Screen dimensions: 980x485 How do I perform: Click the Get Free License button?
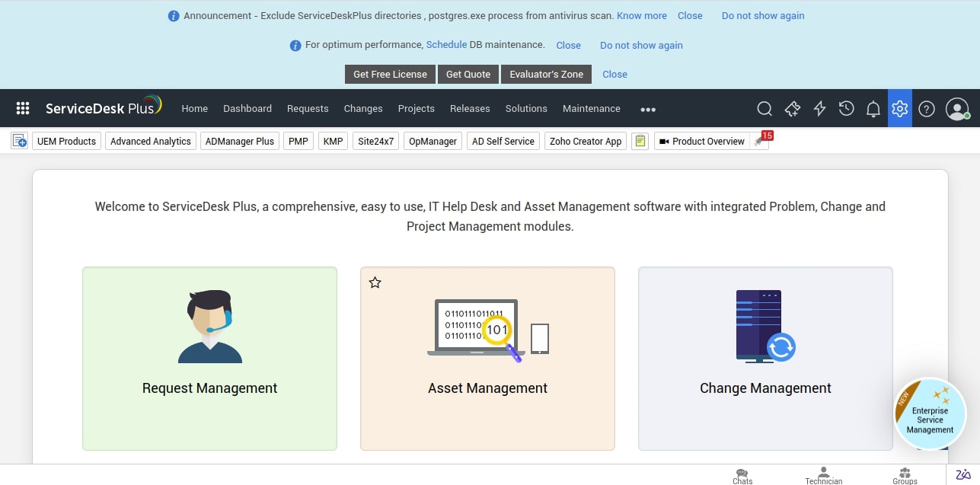391,74
